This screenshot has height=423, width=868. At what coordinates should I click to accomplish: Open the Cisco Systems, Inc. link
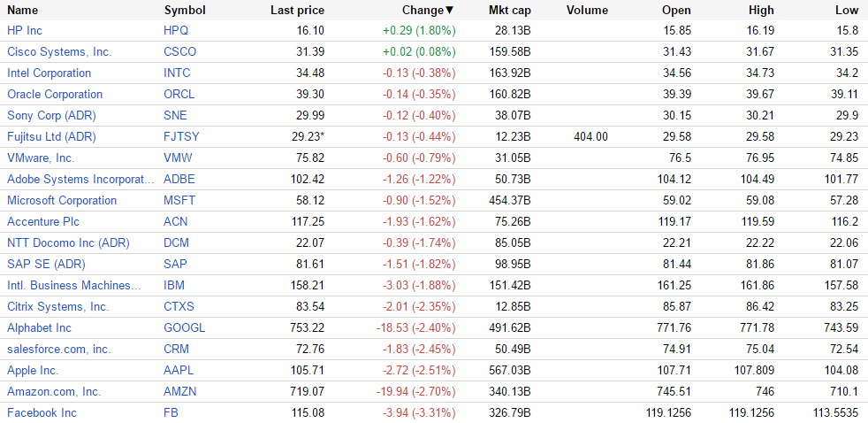coord(59,51)
